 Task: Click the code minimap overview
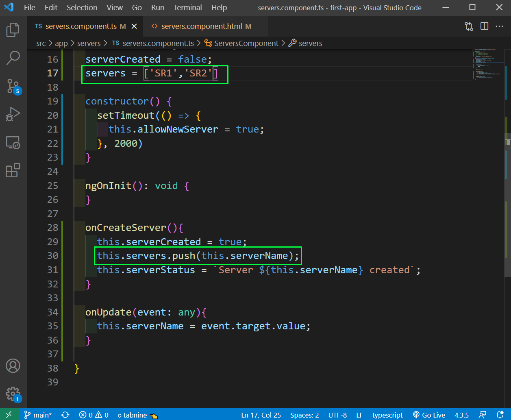489,65
